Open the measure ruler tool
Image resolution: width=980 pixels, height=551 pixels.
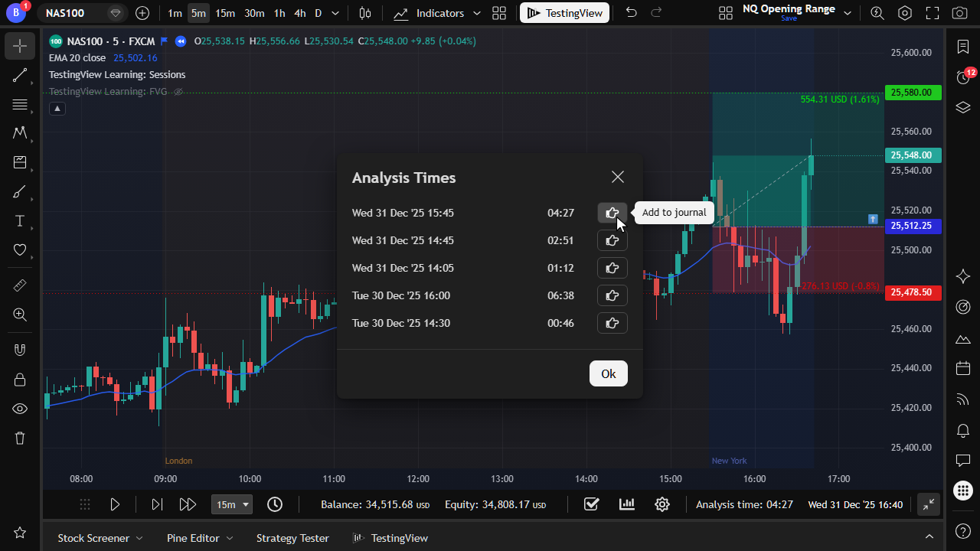pyautogui.click(x=20, y=285)
